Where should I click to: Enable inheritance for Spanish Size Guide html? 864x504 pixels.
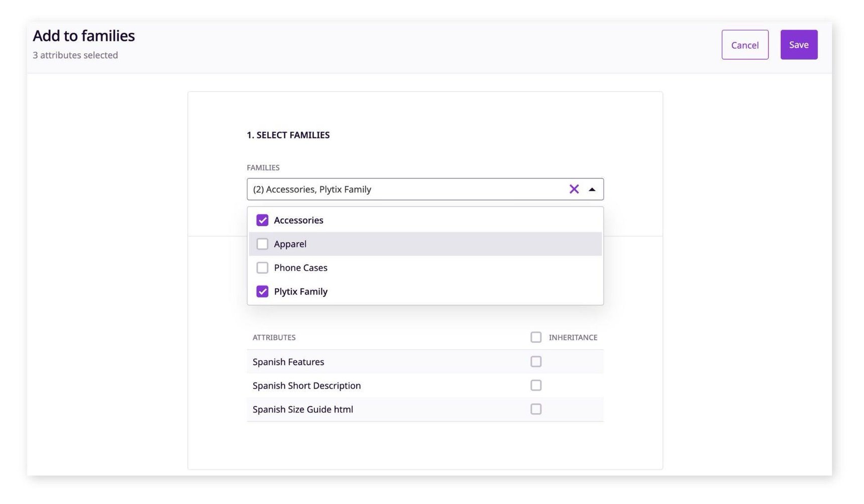(x=535, y=409)
